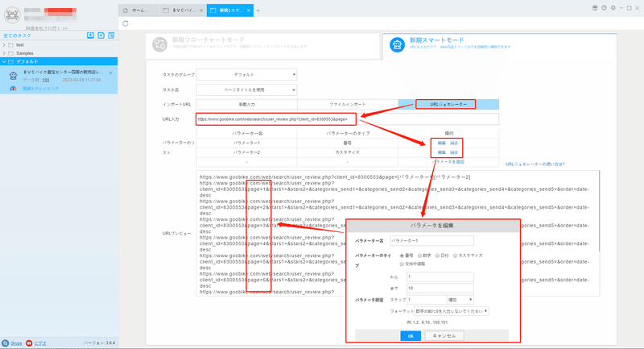Click the user avatar in the sidebar
Viewport: 644px width, 349px height.
click(x=12, y=15)
